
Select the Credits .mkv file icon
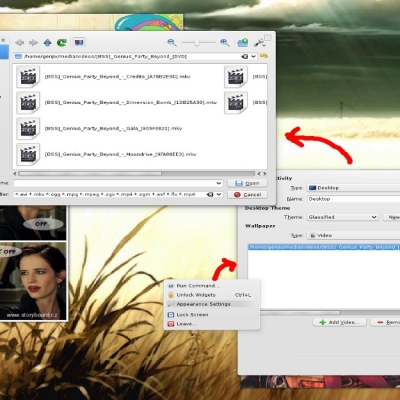coord(28,77)
